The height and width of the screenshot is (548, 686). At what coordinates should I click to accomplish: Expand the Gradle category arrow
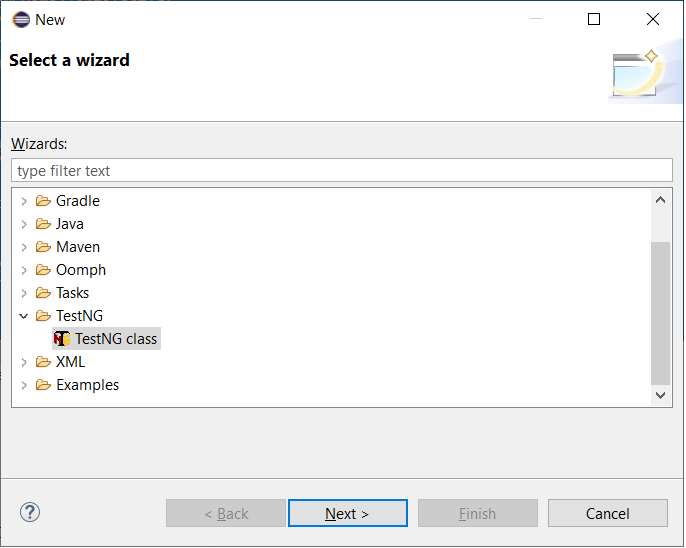(x=24, y=201)
